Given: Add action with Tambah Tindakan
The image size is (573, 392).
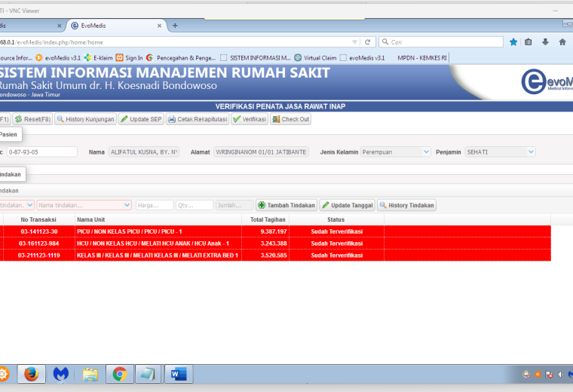Looking at the screenshot, I should (x=286, y=205).
